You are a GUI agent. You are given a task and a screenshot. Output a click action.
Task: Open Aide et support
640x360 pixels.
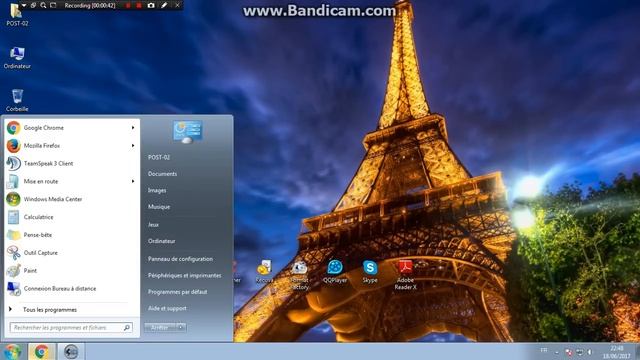(x=167, y=309)
